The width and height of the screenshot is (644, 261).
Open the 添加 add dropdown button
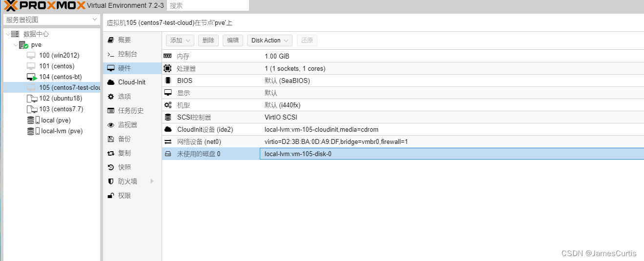pos(180,40)
